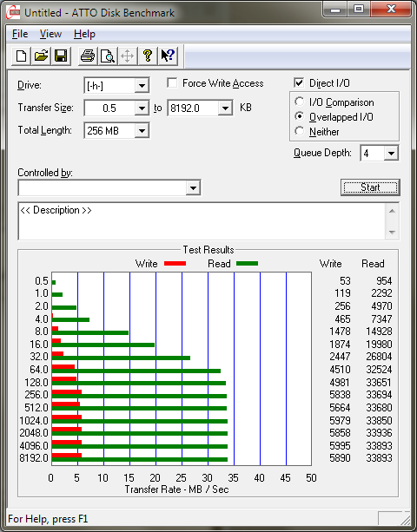
Task: Click the window resize grip
Action: click(x=405, y=519)
